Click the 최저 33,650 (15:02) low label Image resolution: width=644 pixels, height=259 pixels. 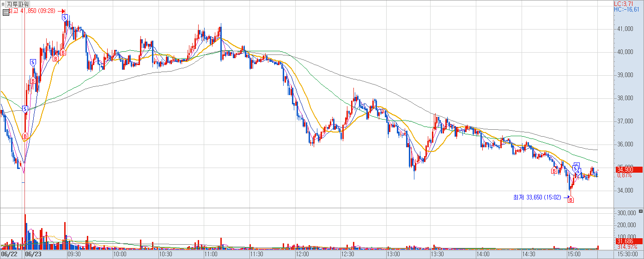click(537, 197)
